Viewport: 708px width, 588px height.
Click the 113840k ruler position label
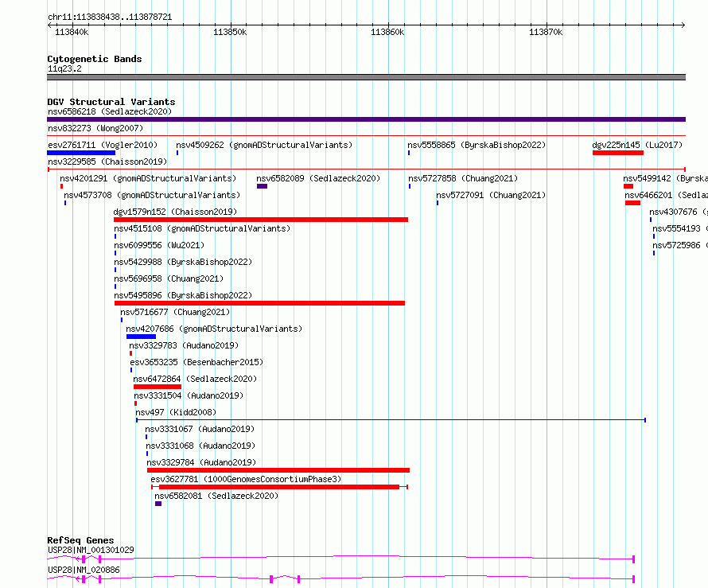tap(72, 32)
